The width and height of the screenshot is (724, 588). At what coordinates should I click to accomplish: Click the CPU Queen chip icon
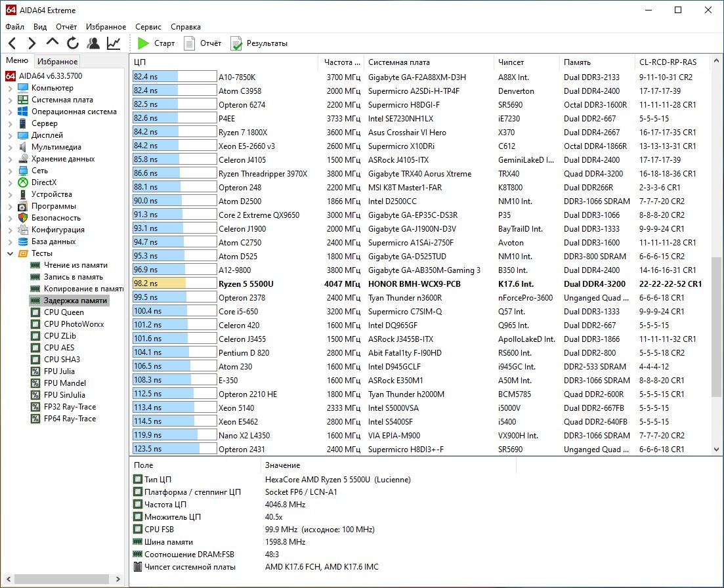tap(35, 312)
